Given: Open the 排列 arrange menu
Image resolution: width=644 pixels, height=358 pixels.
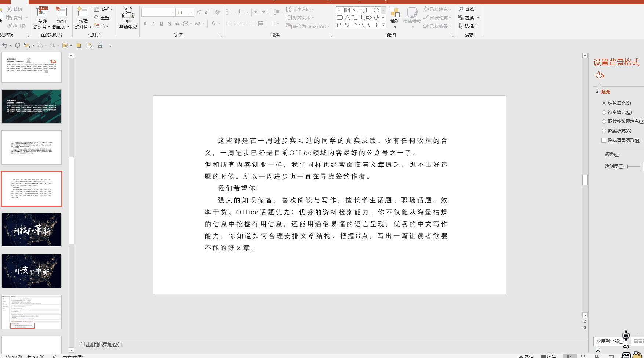Looking at the screenshot, I should coord(394,17).
